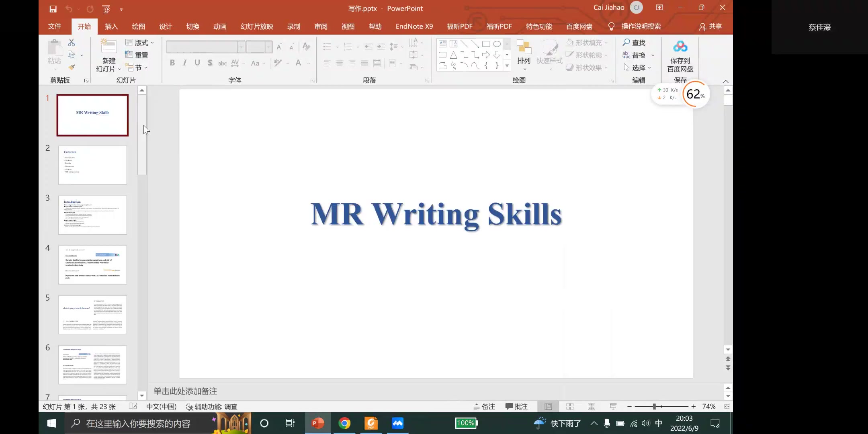The height and width of the screenshot is (434, 868).
Task: Click the notes area 单击此处添加备注
Action: click(185, 391)
